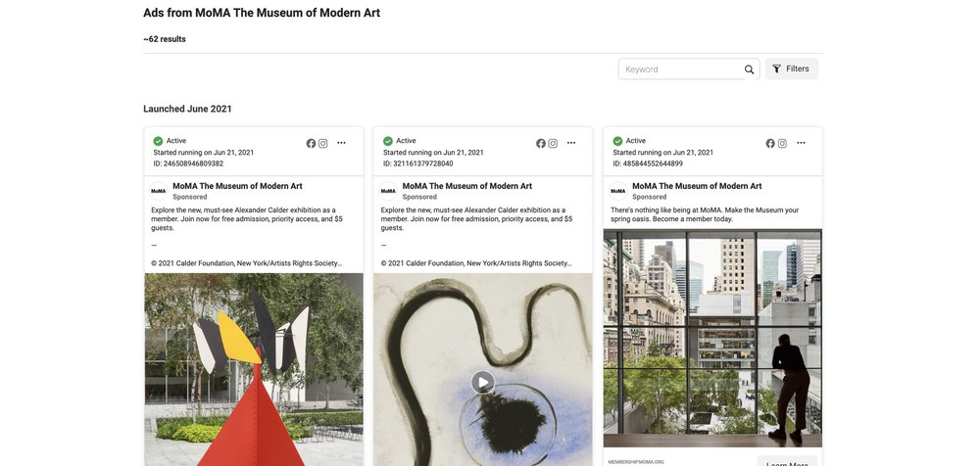This screenshot has height=466, width=980.
Task: Open three-dot menu on third ad card
Action: coord(802,143)
